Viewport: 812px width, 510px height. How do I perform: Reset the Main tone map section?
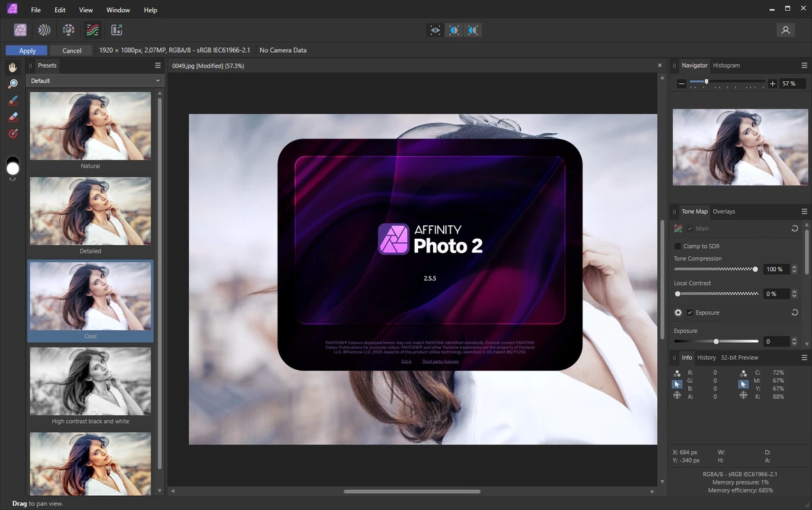coord(794,229)
